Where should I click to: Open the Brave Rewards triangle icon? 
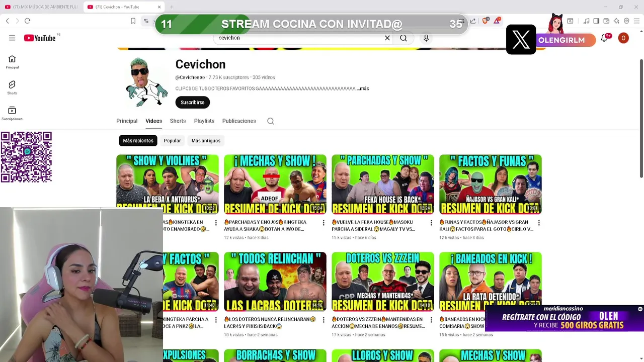click(x=497, y=21)
